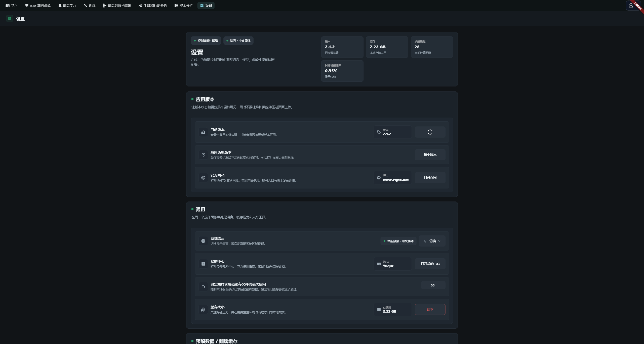Click the red 清空 cache button
The image size is (644, 344).
click(x=430, y=310)
